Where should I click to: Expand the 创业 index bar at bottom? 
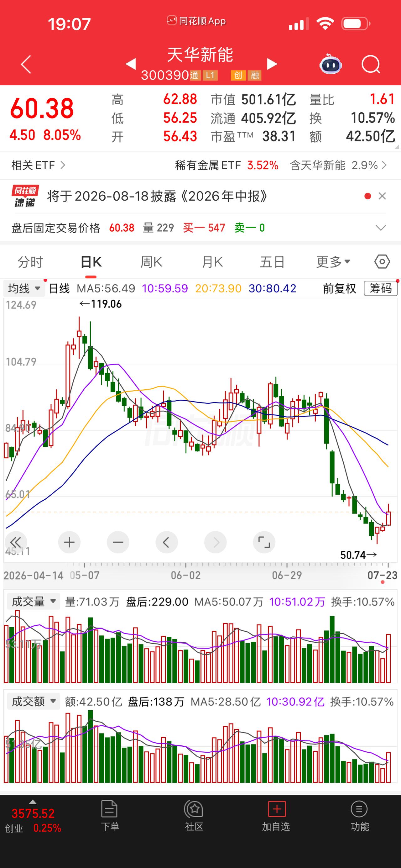[33, 802]
